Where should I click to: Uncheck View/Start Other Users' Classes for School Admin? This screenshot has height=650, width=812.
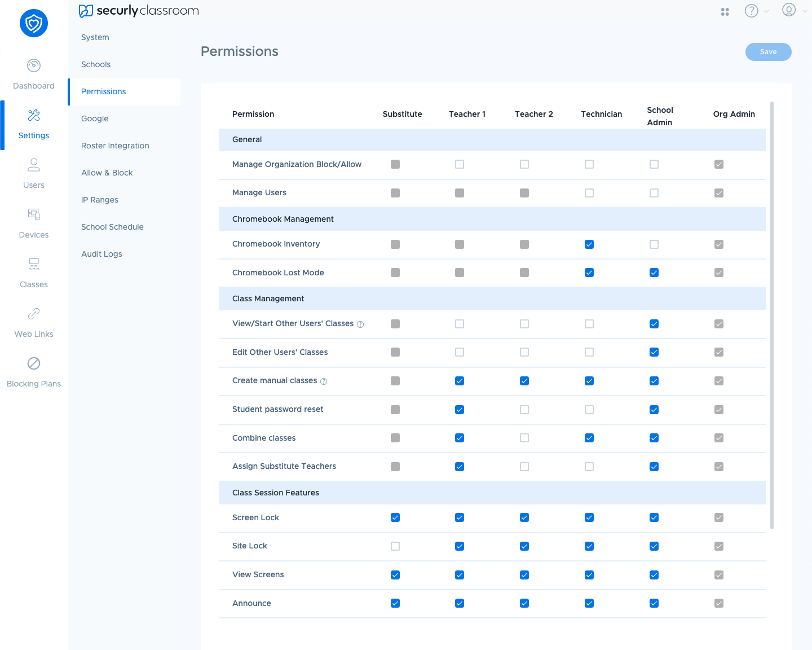pyautogui.click(x=654, y=324)
